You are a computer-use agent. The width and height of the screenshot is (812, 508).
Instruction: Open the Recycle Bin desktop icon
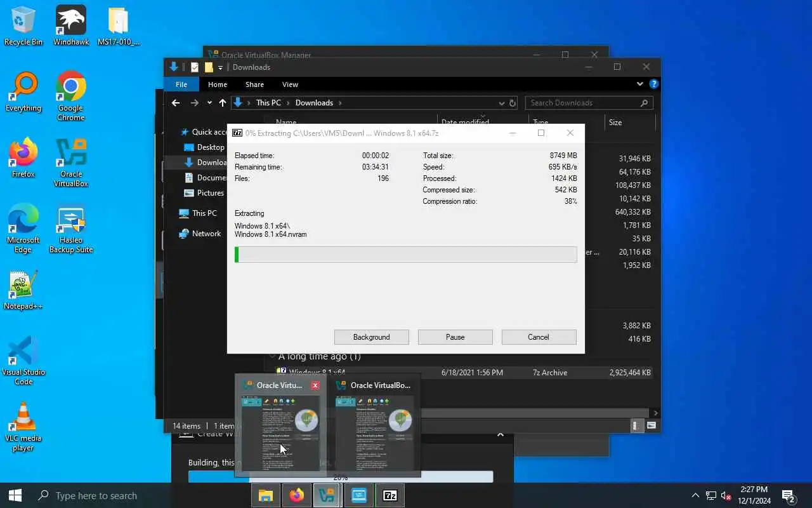(23, 27)
